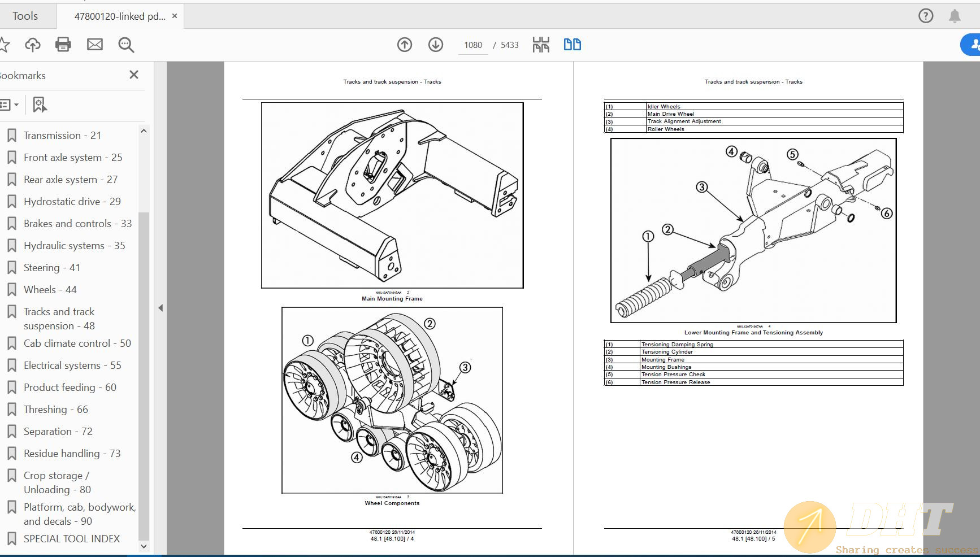
Task: Select the 47800120-linked pdf document tab
Action: [120, 16]
